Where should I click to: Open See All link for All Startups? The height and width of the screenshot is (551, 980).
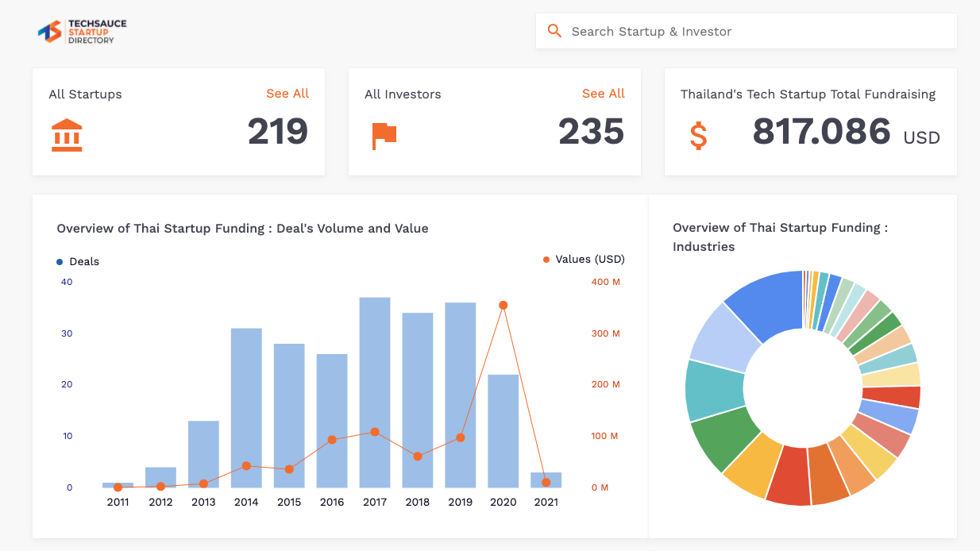click(287, 94)
